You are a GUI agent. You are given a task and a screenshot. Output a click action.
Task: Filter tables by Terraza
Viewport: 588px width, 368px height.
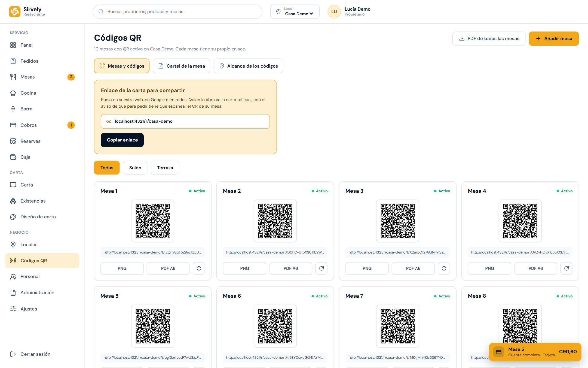point(165,168)
